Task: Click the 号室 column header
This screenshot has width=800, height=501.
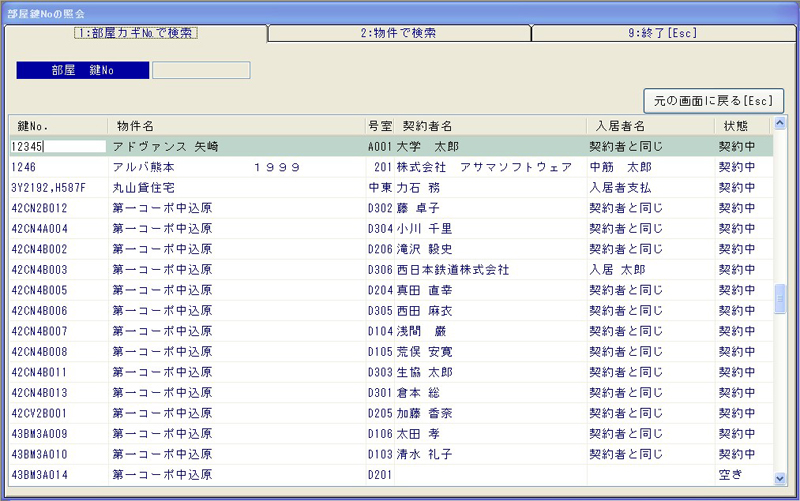Action: 380,126
